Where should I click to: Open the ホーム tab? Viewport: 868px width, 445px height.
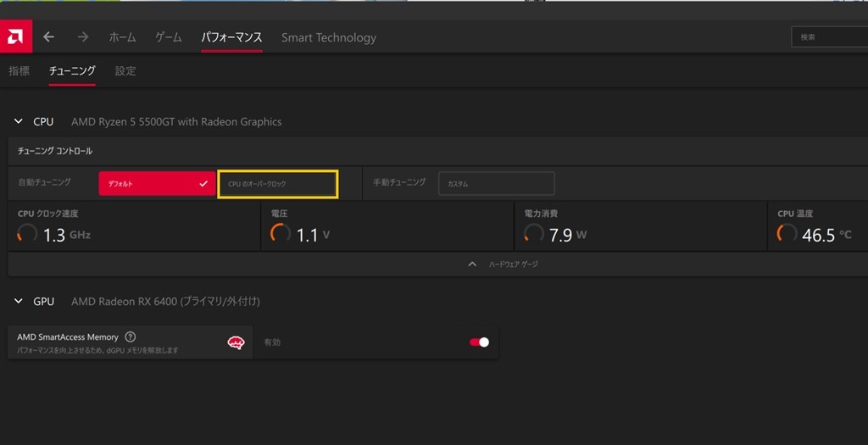[122, 37]
